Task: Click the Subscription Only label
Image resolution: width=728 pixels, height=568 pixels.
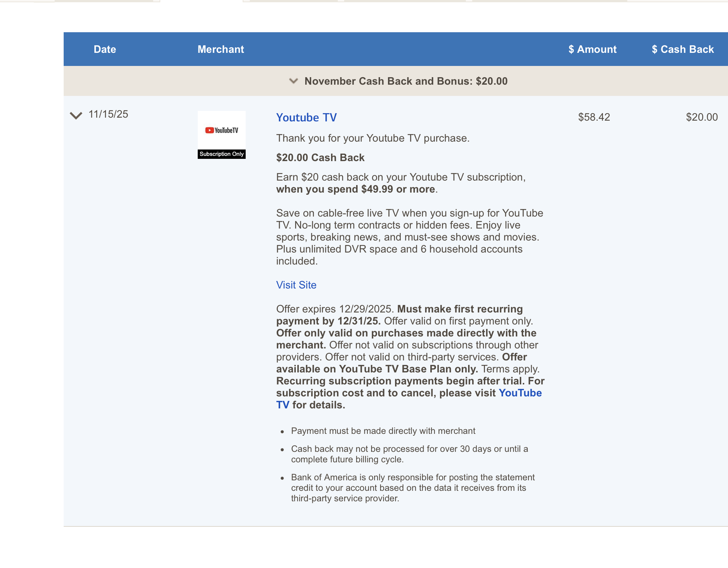Action: tap(222, 154)
